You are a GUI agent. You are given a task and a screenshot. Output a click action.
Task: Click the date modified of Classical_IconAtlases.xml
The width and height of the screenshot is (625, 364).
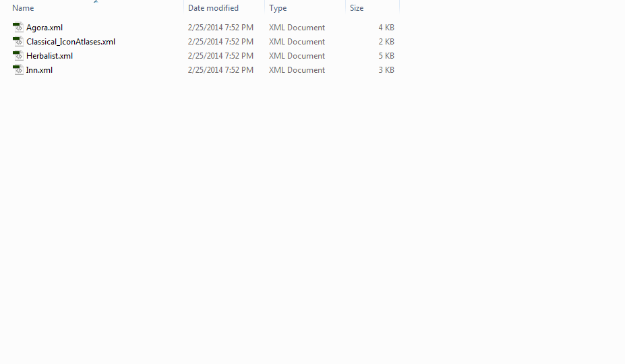pyautogui.click(x=220, y=42)
